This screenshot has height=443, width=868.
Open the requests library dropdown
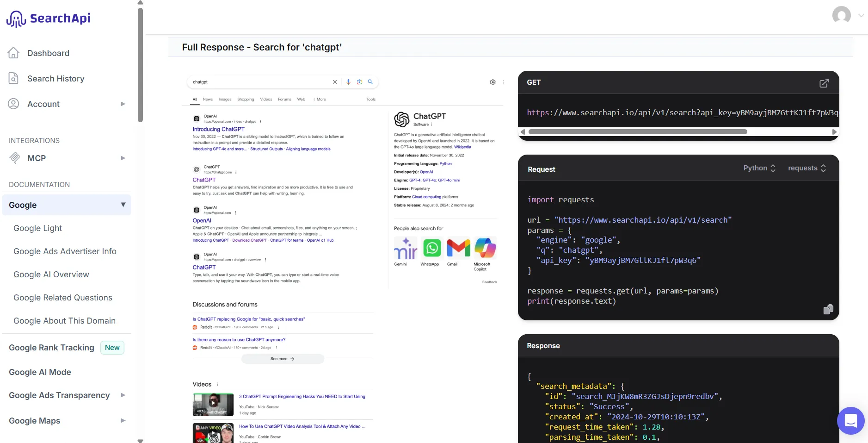[x=807, y=168]
